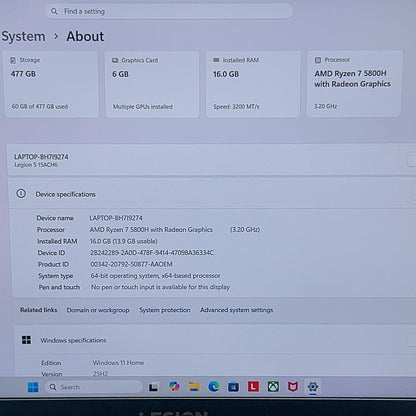The height and width of the screenshot is (416, 416).
Task: Open the red Lenovo L app
Action: pyautogui.click(x=253, y=387)
